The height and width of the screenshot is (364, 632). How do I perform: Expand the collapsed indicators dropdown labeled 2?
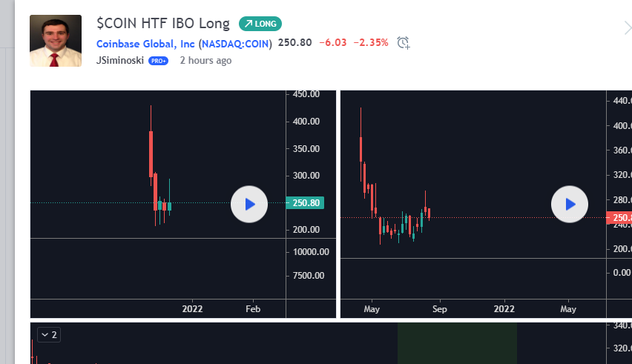click(x=48, y=335)
